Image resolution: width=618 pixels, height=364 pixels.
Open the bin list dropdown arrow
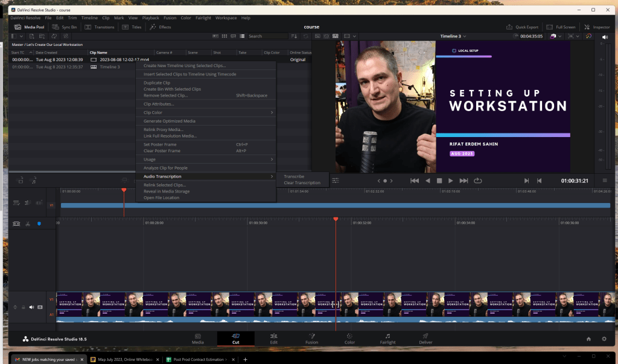21,36
